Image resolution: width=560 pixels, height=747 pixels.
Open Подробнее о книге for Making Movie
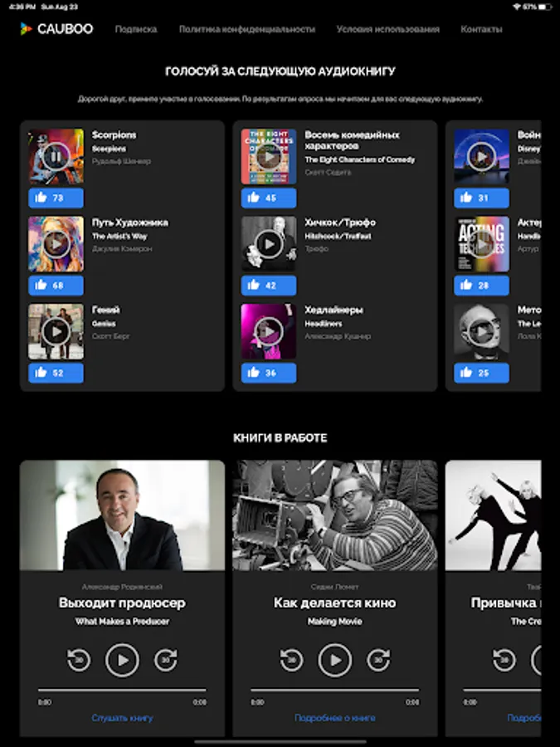point(335,717)
